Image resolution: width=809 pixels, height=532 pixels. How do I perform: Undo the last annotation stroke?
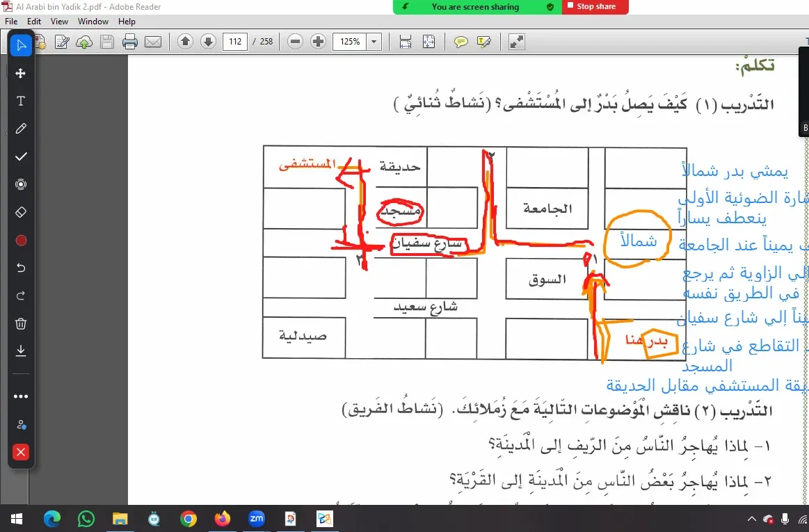[x=20, y=267]
